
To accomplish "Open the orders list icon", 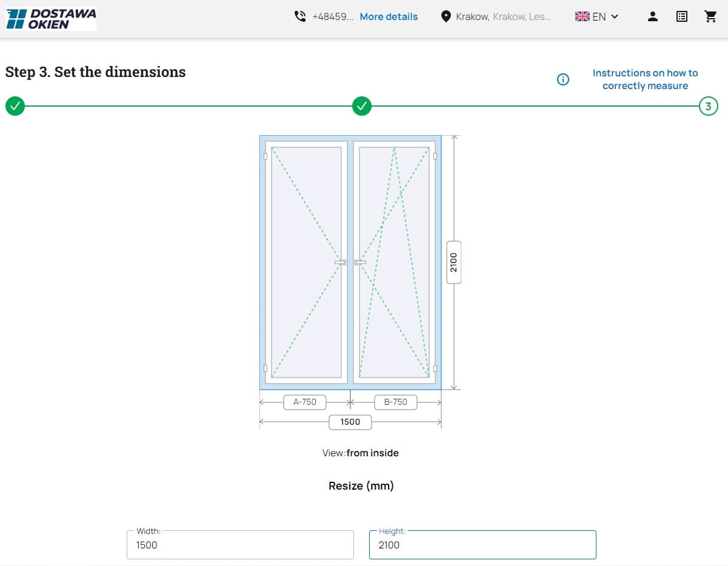I will [682, 16].
